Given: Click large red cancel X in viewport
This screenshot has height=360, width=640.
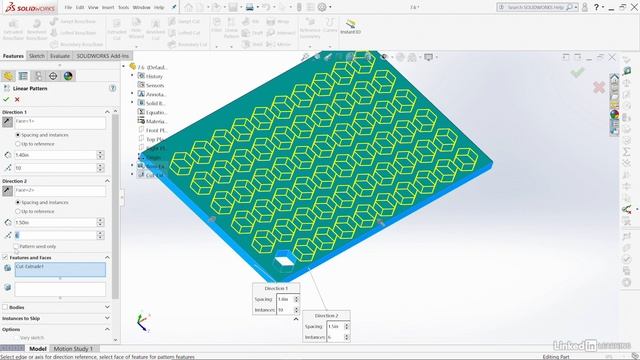Looking at the screenshot, I should coord(599,87).
